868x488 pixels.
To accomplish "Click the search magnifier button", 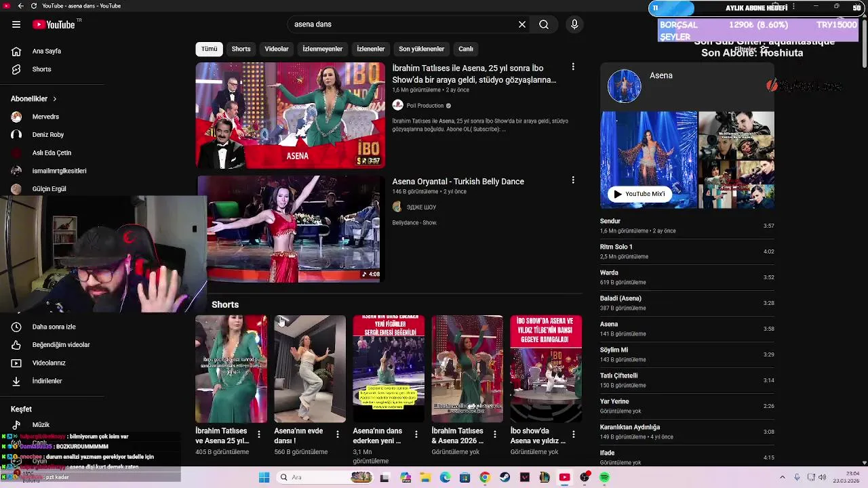I will [x=544, y=24].
